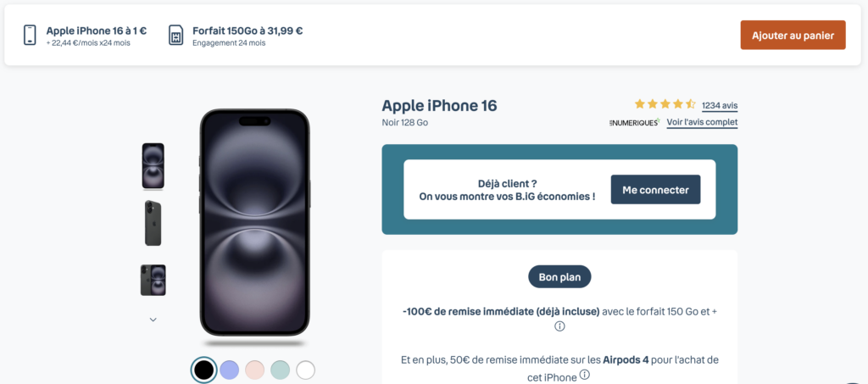The image size is (868, 384).
Task: Open Voir l'avis complet link
Action: (702, 122)
